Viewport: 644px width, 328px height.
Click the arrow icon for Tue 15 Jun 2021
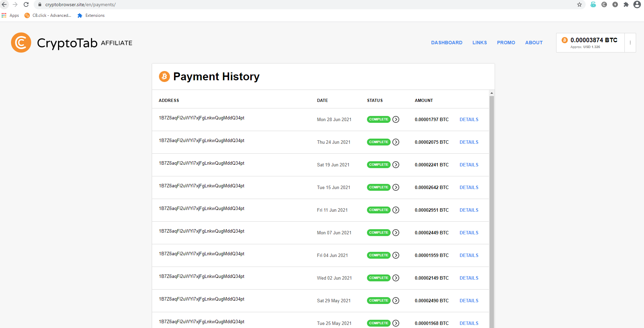coord(396,187)
